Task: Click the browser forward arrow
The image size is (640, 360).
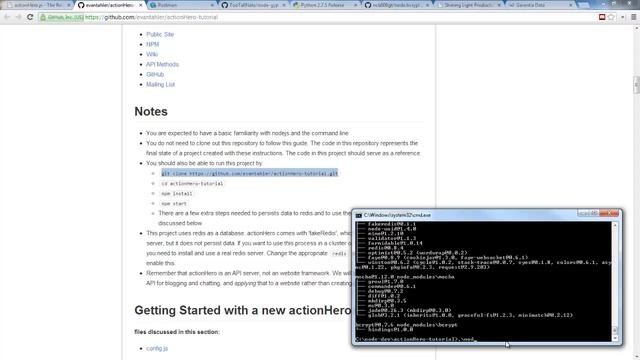Action: click(x=18, y=17)
